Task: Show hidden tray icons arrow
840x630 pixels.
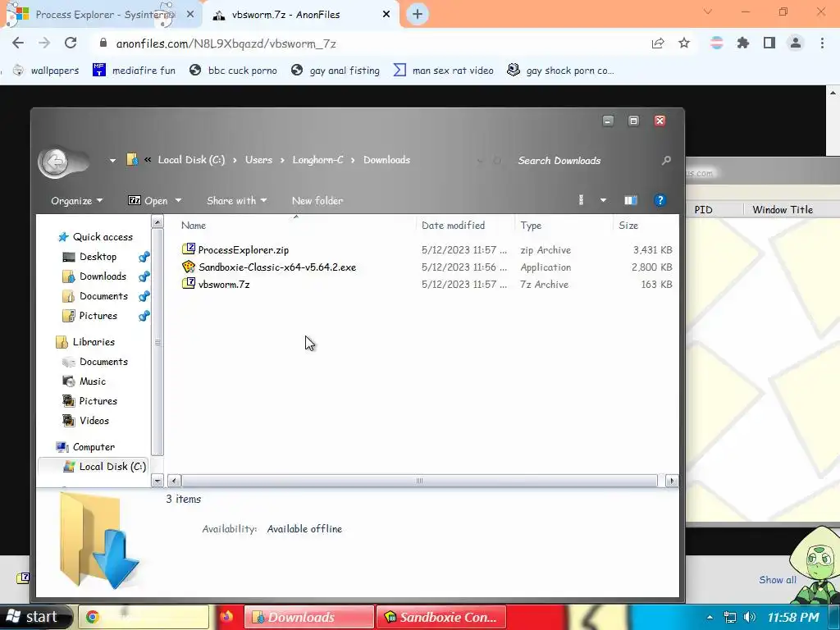Action: [710, 617]
